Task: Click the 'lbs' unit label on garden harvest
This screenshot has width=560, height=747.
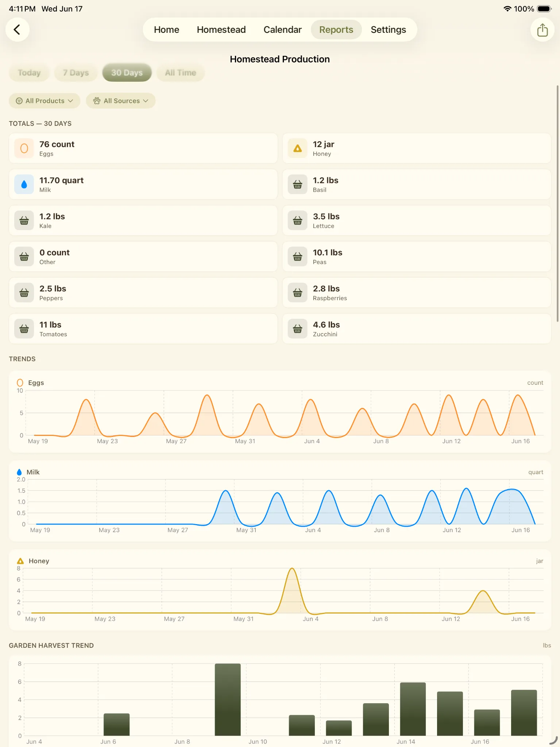Action: (547, 645)
